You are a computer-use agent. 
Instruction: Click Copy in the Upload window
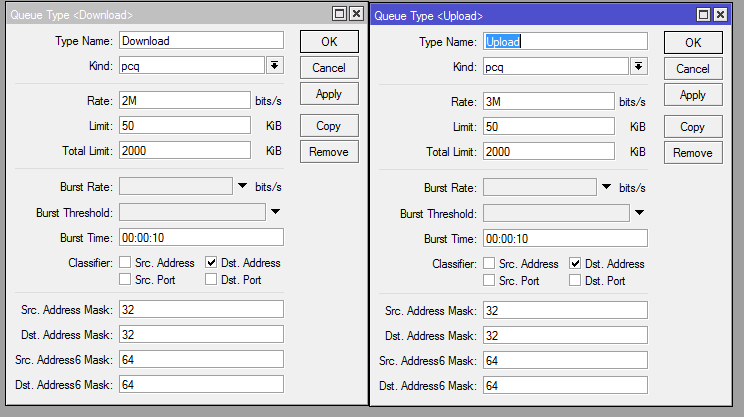[x=693, y=127]
